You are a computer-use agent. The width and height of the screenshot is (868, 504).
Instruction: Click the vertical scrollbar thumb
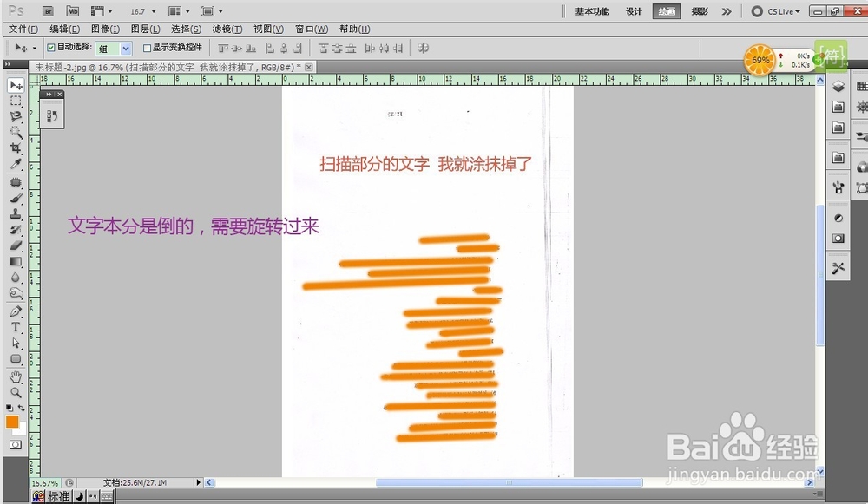point(820,275)
